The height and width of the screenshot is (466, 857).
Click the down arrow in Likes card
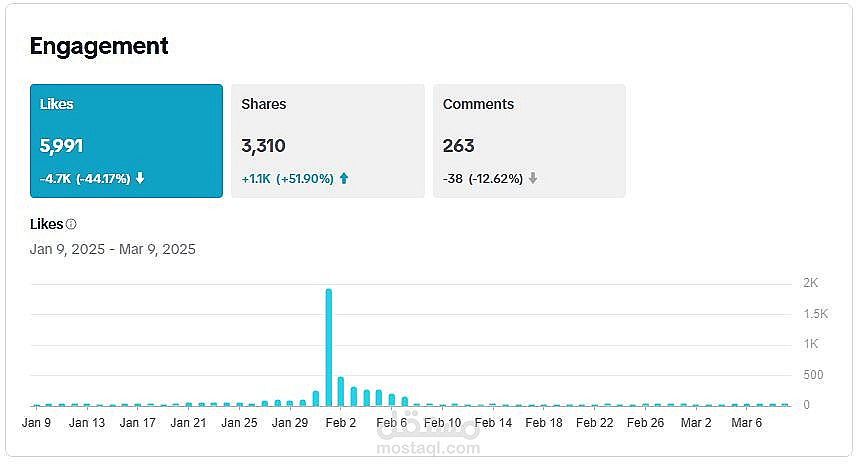140,179
